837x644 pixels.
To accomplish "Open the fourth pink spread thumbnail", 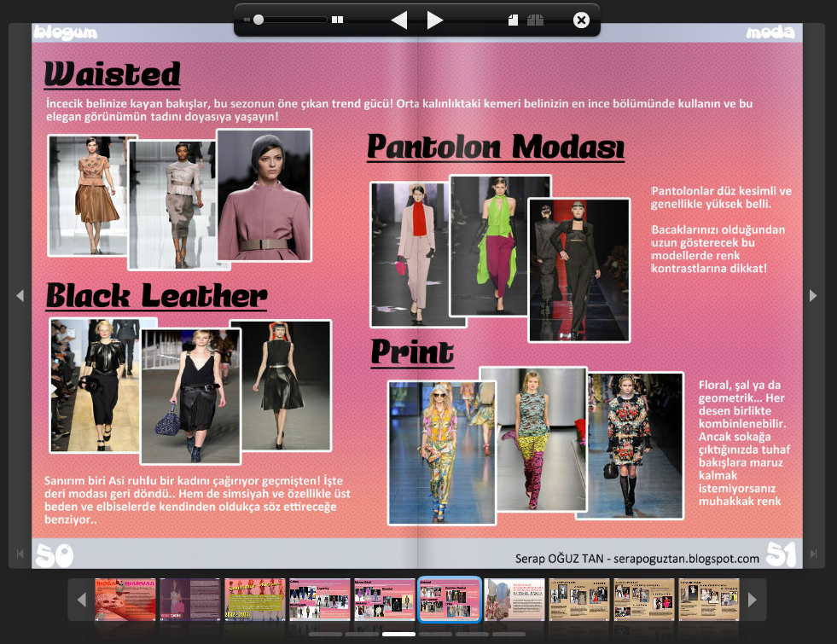I will point(320,600).
